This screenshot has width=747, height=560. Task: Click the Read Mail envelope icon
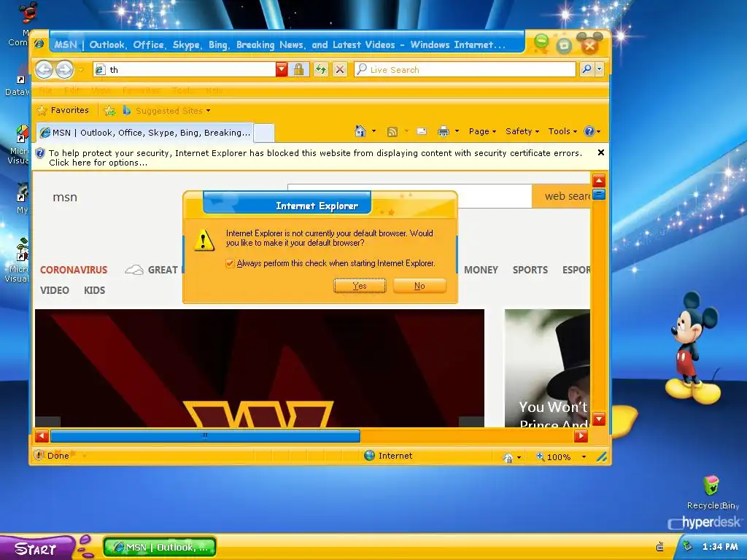coord(422,131)
